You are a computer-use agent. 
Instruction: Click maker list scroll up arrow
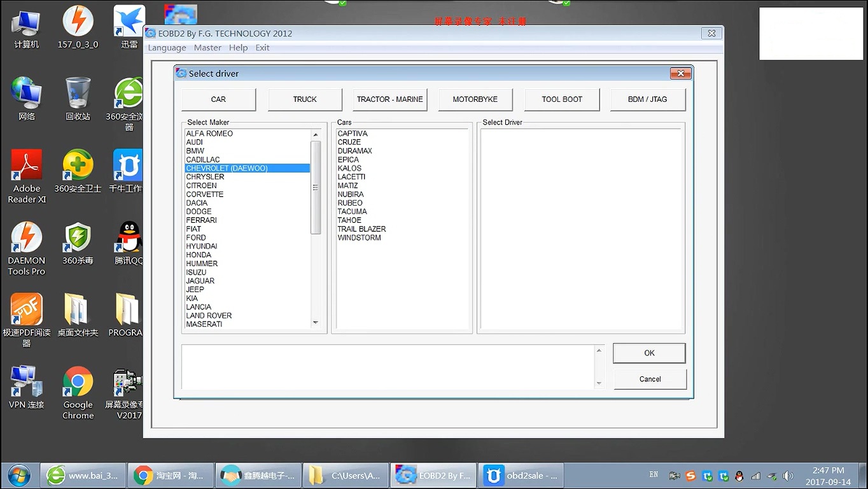316,135
